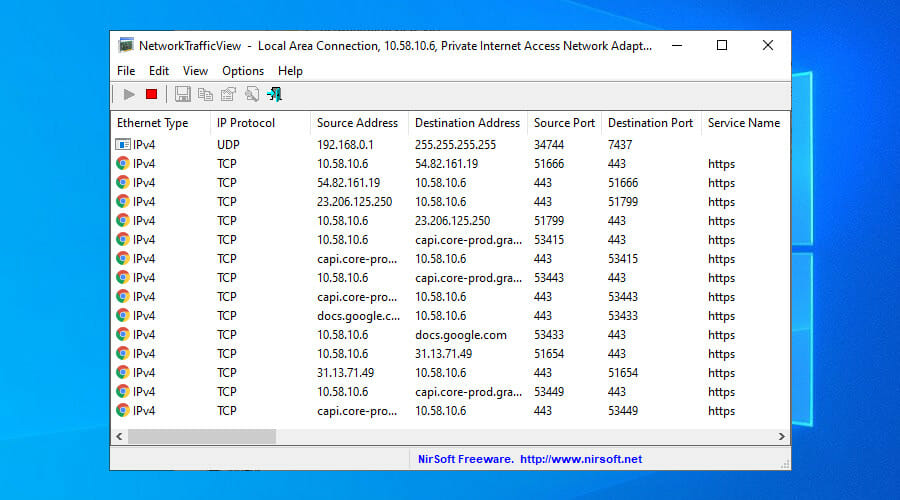
Task: Open the View menu
Action: (x=195, y=71)
